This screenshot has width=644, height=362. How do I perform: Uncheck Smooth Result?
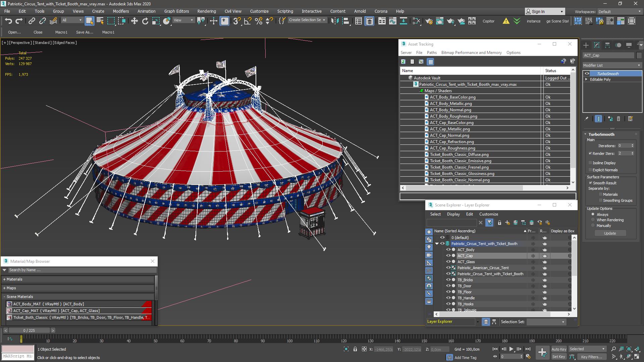click(590, 183)
